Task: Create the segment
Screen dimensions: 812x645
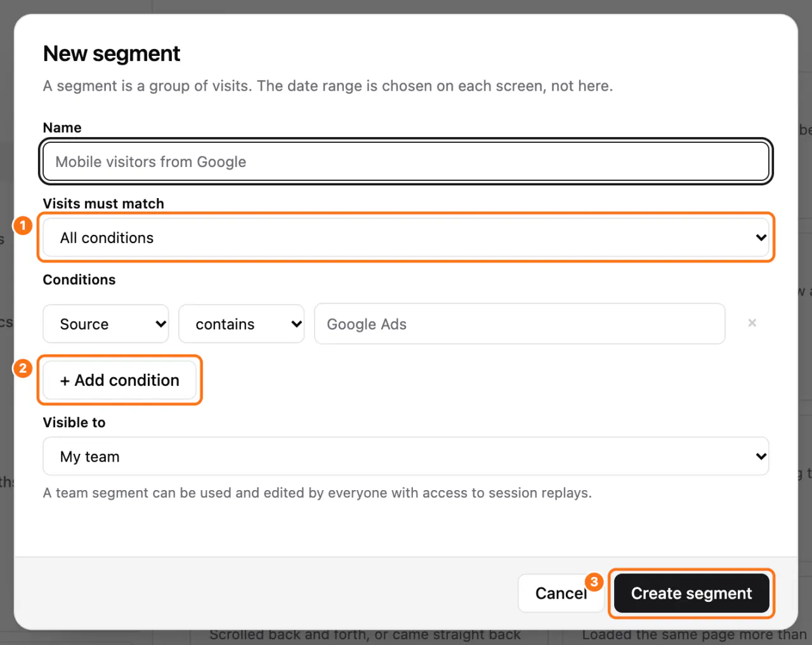Action: coord(691,594)
